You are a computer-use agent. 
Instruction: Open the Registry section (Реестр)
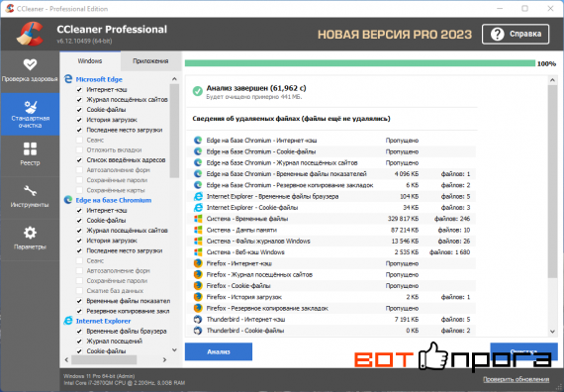click(x=30, y=154)
